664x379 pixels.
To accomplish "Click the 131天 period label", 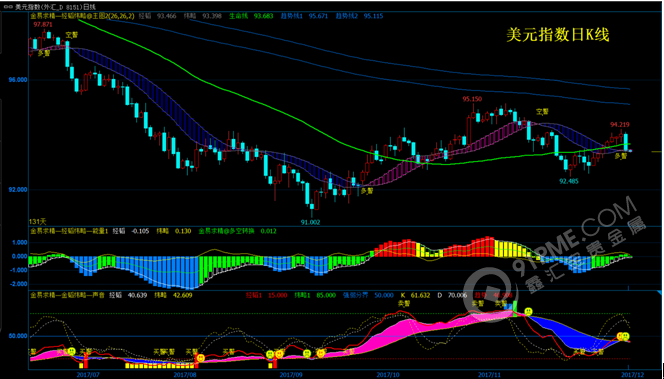I will pos(37,221).
